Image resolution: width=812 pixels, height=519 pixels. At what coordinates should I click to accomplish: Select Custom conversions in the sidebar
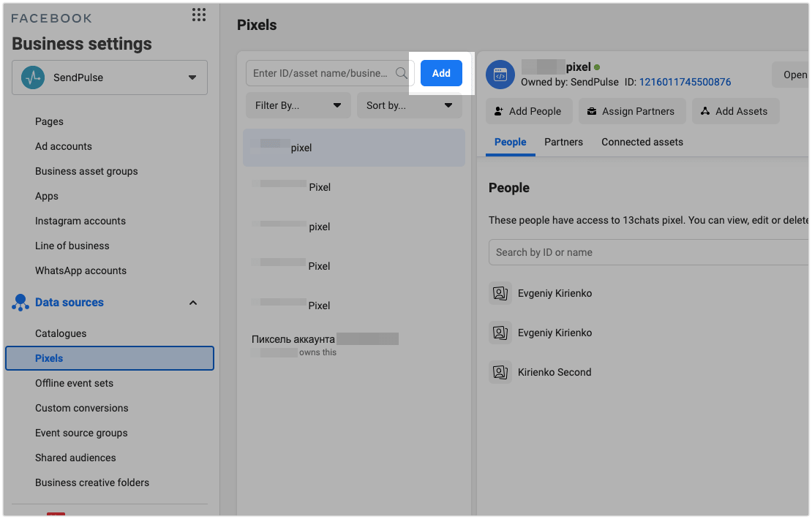pos(82,409)
